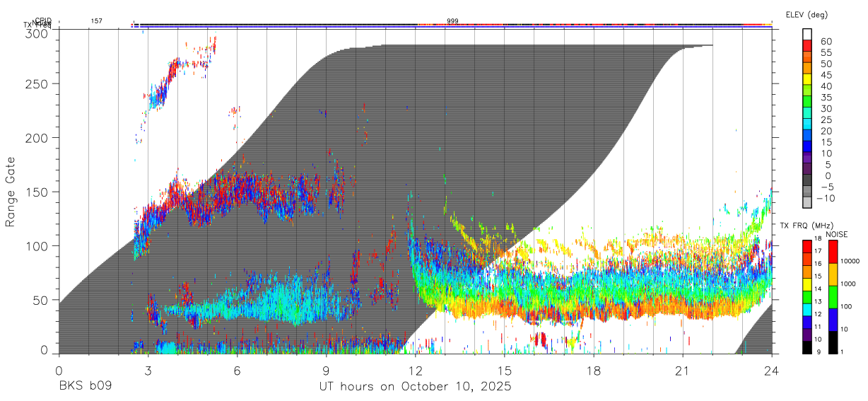Viewport: 868px width, 401px height.
Task: Click the red segment of the ELEV color bar
Action: pos(808,45)
